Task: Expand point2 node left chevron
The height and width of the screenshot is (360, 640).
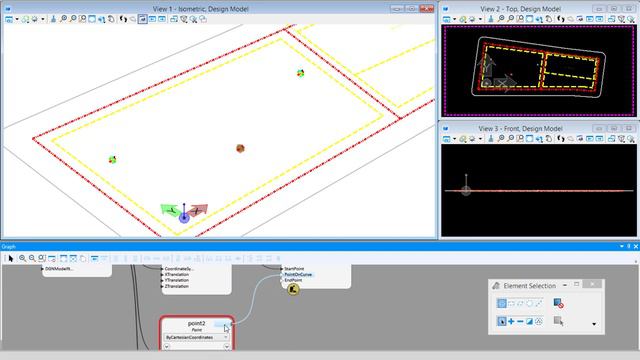Action: tap(167, 347)
